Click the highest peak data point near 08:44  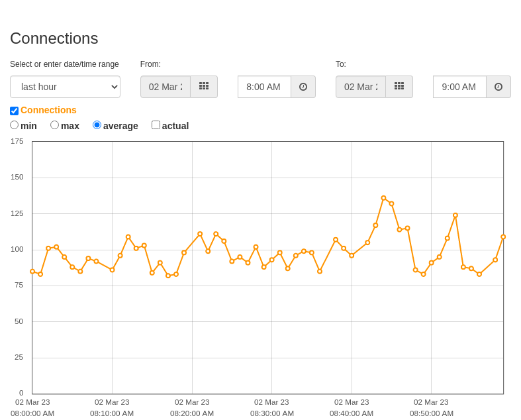tap(383, 198)
